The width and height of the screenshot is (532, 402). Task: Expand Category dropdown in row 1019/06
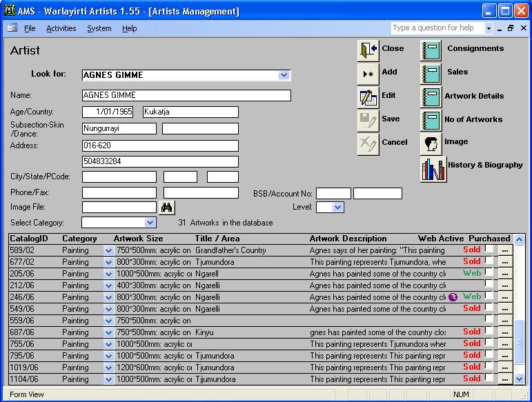(108, 368)
